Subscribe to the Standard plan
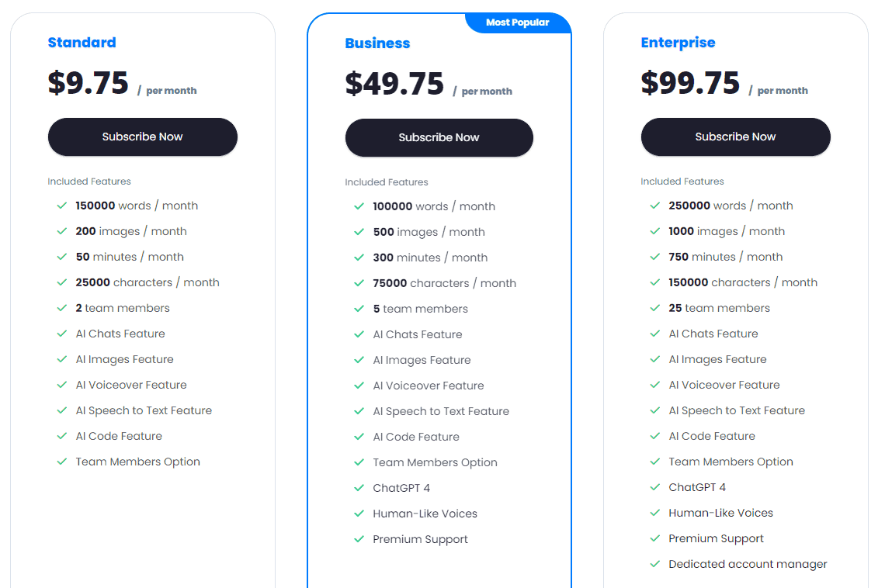 coord(142,137)
